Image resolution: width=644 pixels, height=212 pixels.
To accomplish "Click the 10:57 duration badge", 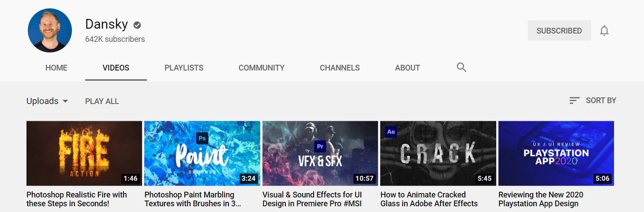I will tap(365, 179).
